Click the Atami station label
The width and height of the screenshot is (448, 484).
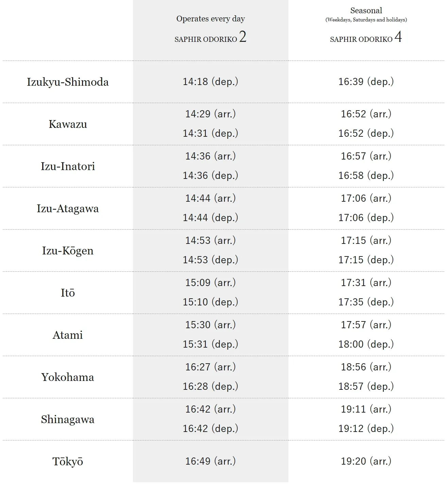point(68,335)
